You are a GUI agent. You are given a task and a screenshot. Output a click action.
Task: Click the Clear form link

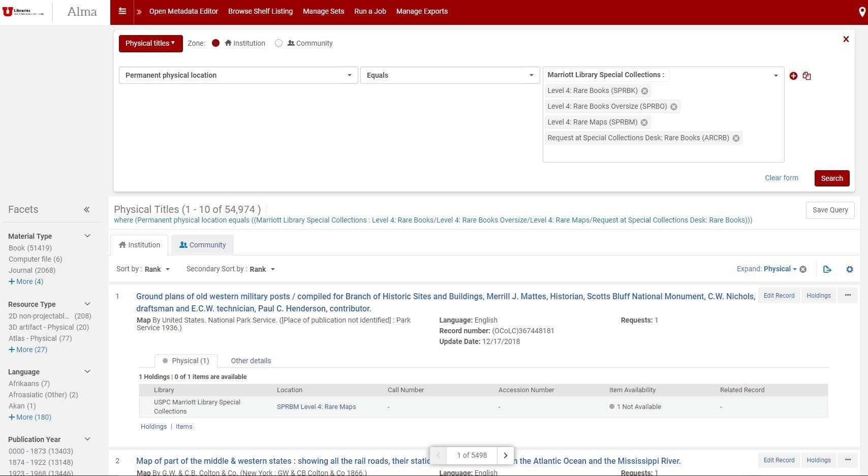(782, 178)
